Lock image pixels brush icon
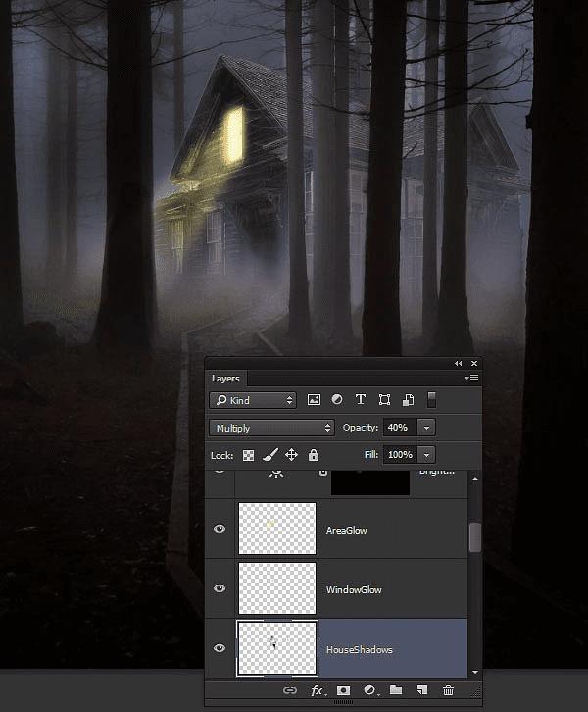588x712 pixels. (270, 455)
